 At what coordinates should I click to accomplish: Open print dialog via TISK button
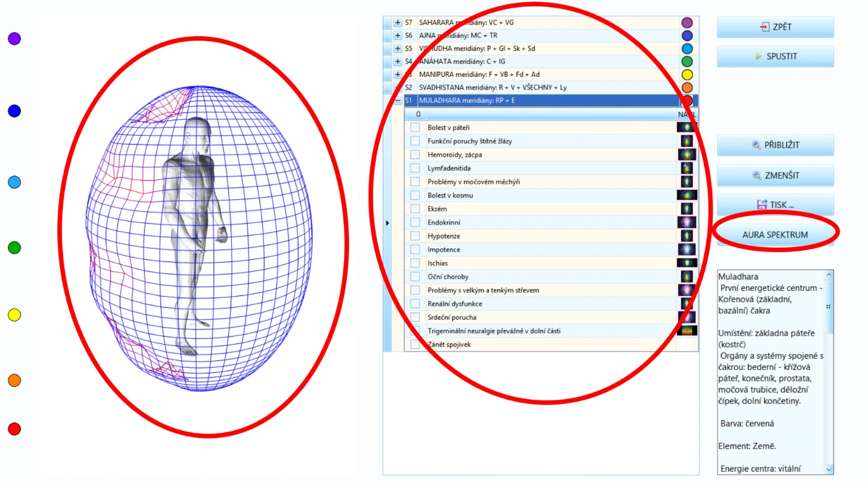coord(775,205)
